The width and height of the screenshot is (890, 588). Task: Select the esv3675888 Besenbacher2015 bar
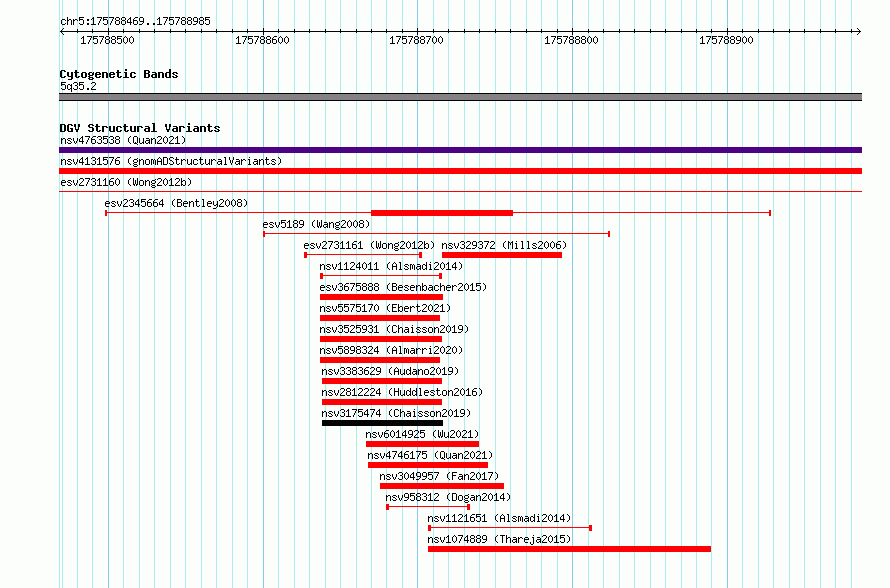coord(381,297)
